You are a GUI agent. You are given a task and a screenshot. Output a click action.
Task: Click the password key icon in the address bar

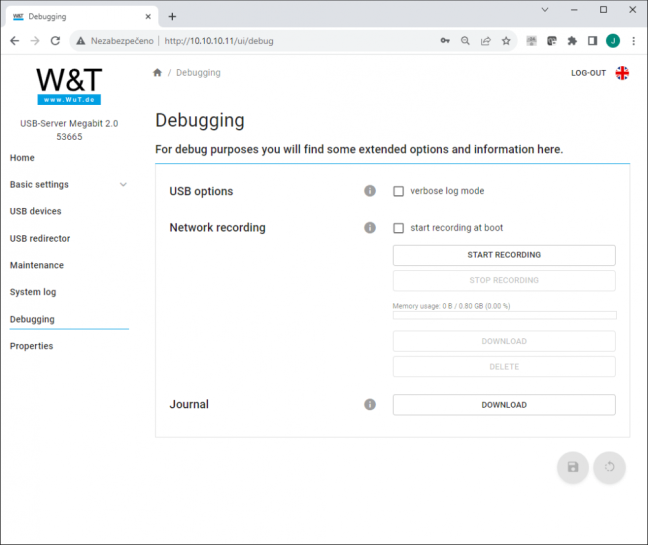pyautogui.click(x=445, y=40)
